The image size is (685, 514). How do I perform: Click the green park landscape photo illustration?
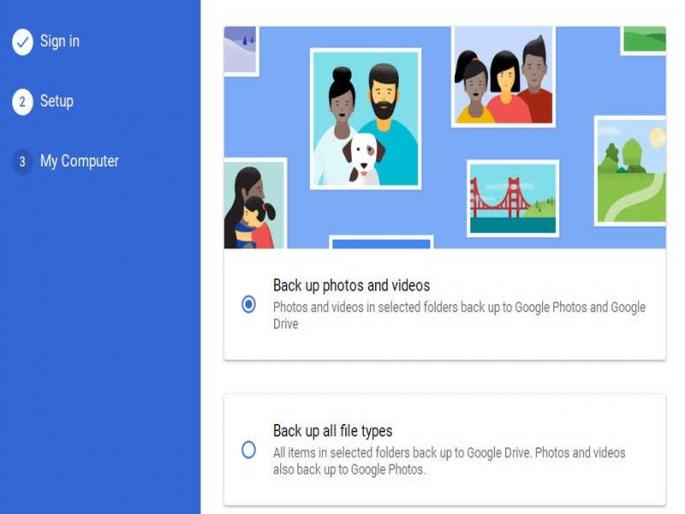(630, 171)
